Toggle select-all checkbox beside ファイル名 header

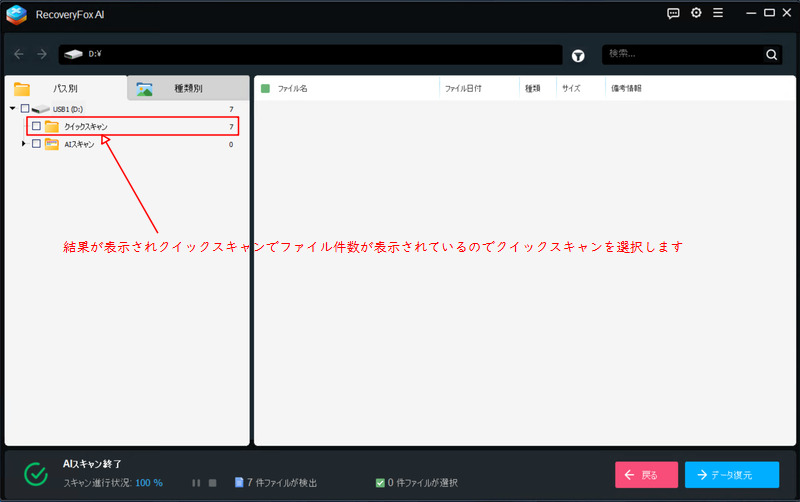[x=265, y=89]
